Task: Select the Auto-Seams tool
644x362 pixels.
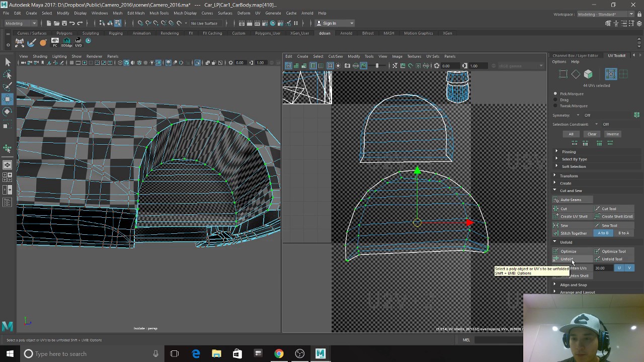Action: pos(571,200)
